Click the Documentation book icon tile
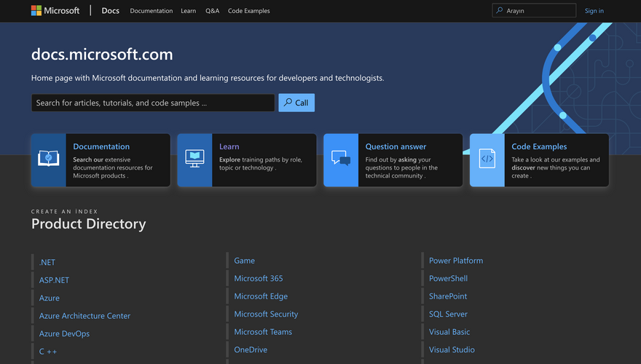 (49, 160)
